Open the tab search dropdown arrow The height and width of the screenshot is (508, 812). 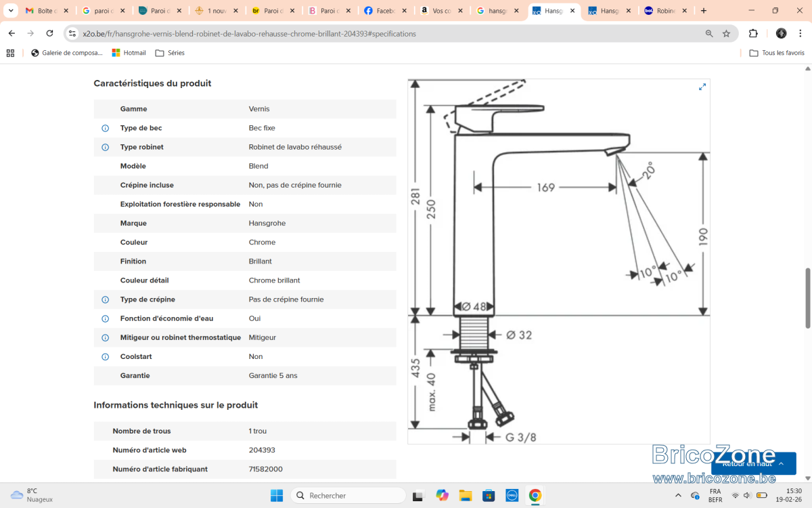(x=11, y=11)
